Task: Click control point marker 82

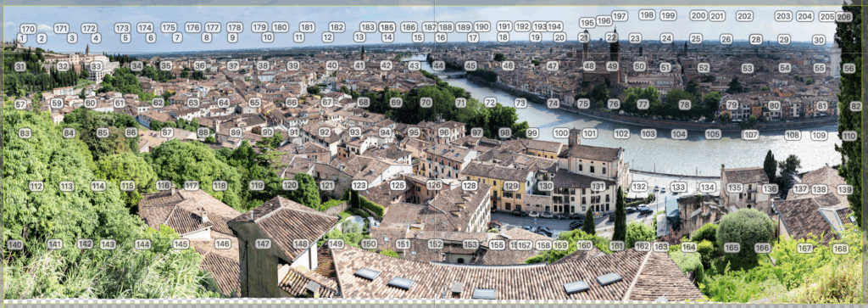Action: coord(856,106)
